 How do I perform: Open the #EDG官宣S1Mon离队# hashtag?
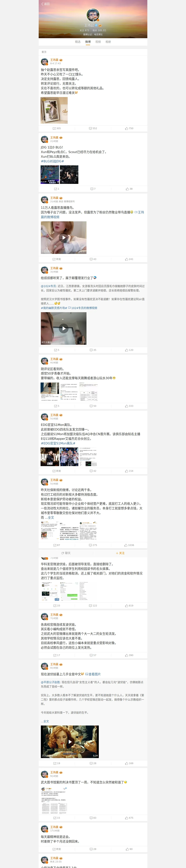pos(58,443)
